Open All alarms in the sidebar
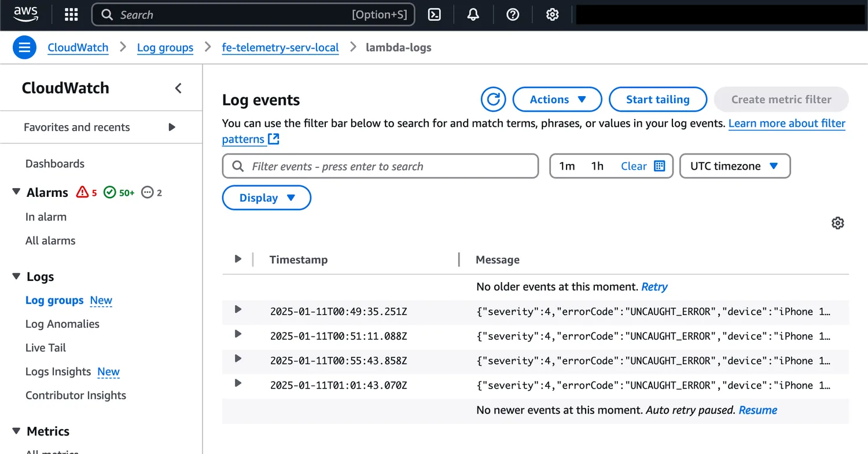868x454 pixels. (50, 240)
